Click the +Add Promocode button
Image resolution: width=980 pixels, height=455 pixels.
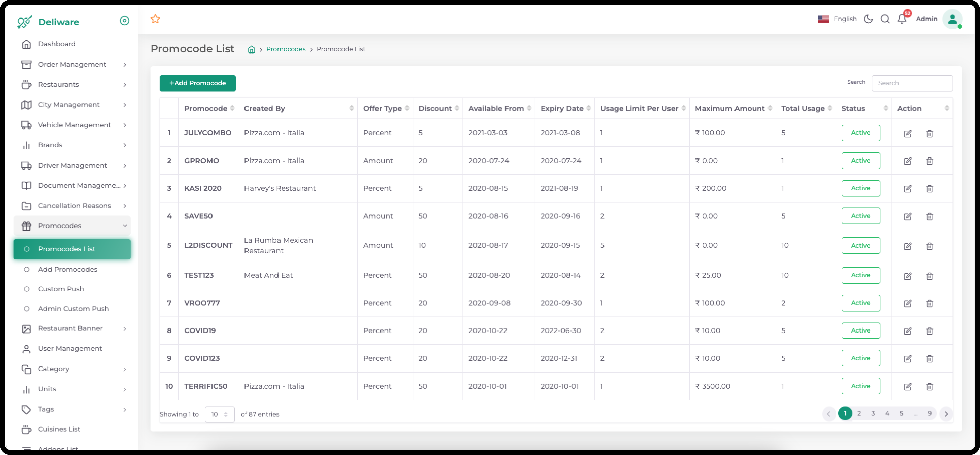(x=197, y=83)
